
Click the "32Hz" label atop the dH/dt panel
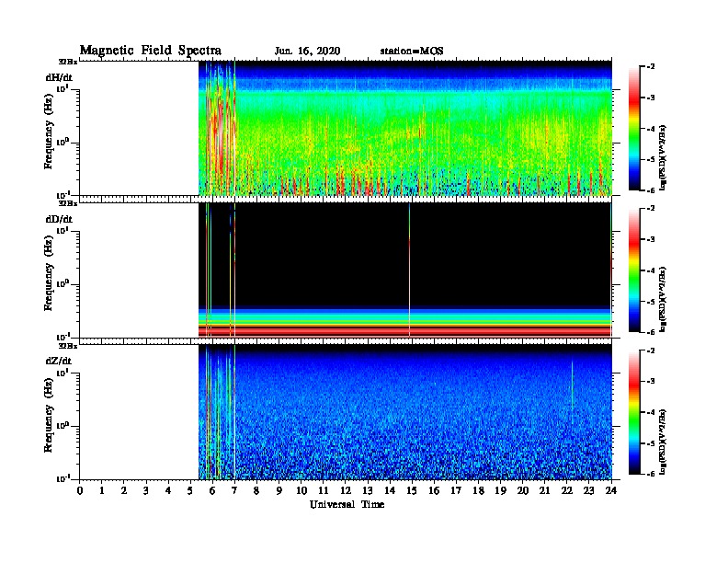tap(68, 62)
